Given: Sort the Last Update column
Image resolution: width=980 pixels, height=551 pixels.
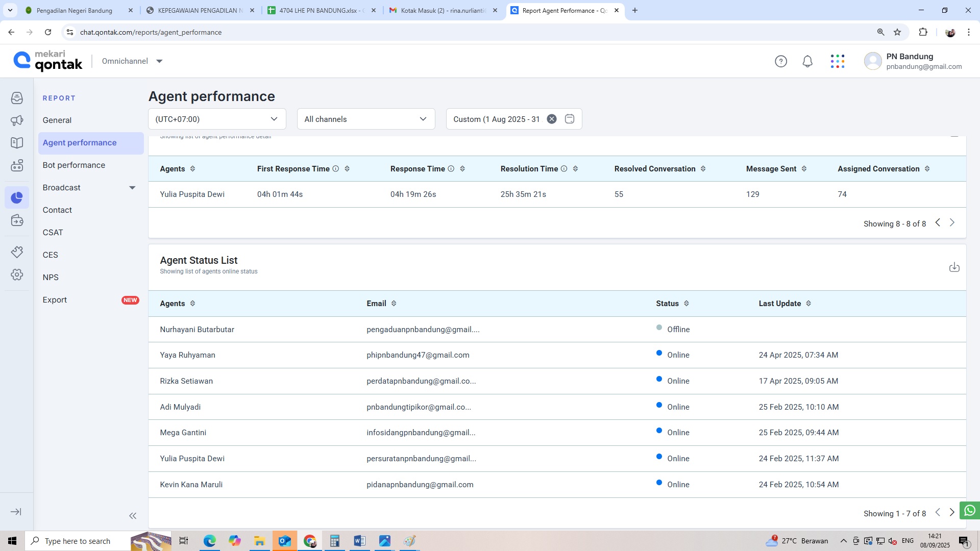Looking at the screenshot, I should 808,304.
